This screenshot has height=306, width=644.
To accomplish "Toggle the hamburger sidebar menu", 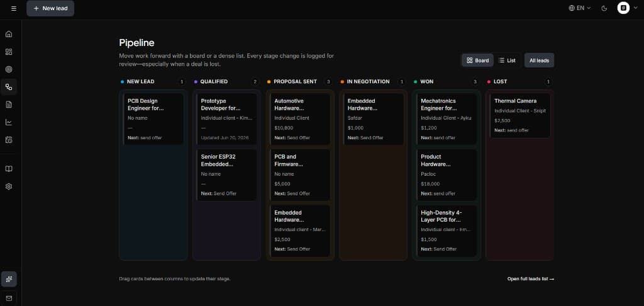I will point(14,8).
